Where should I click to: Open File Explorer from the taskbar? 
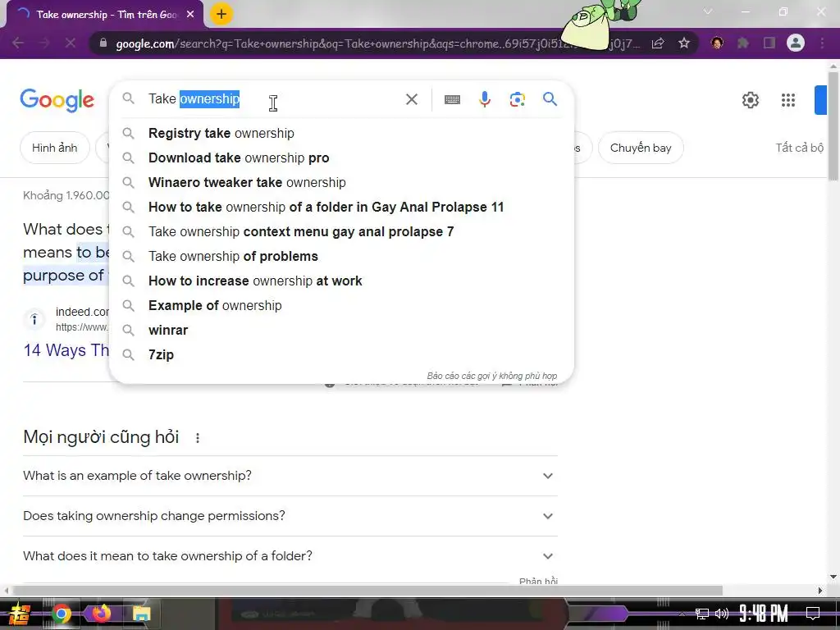(141, 614)
